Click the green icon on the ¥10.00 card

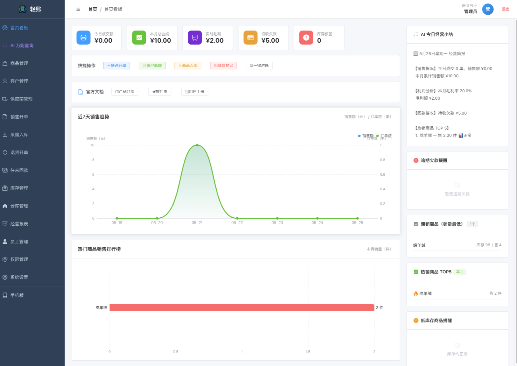point(139,37)
